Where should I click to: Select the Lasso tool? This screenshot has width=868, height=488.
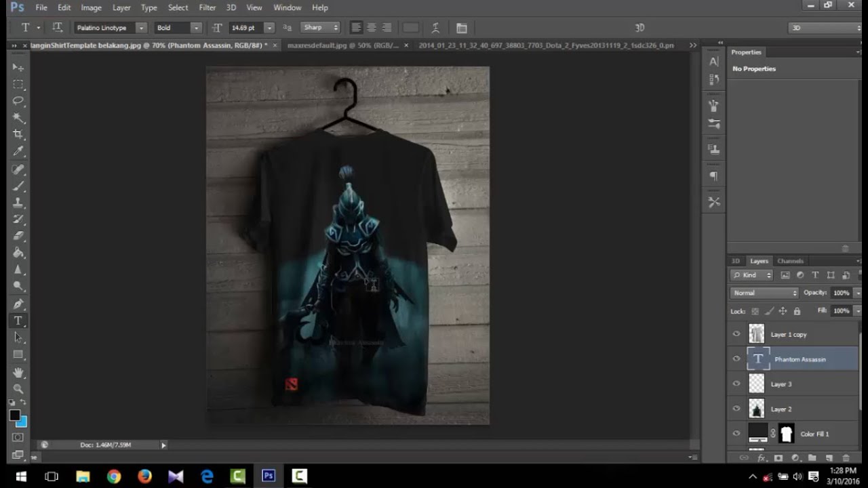(x=18, y=101)
